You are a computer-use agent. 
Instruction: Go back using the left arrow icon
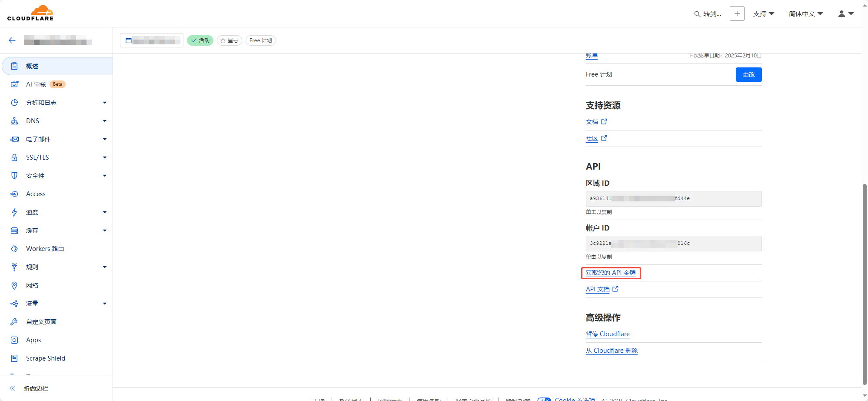coord(12,40)
